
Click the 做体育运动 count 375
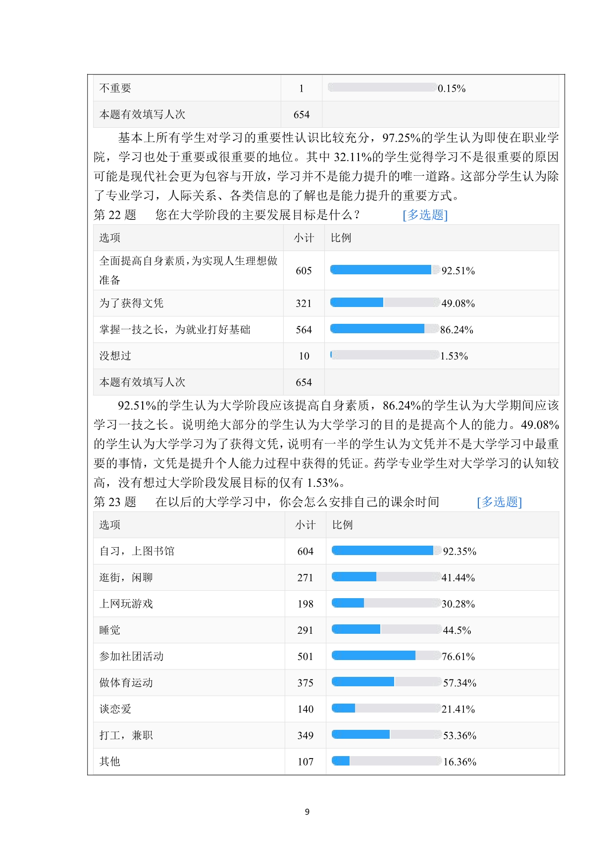(x=305, y=683)
